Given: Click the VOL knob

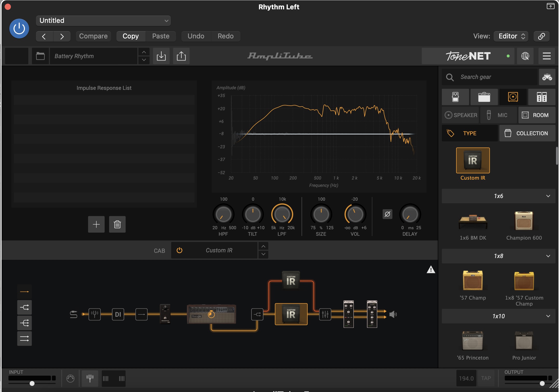Looking at the screenshot, I should (x=355, y=214).
